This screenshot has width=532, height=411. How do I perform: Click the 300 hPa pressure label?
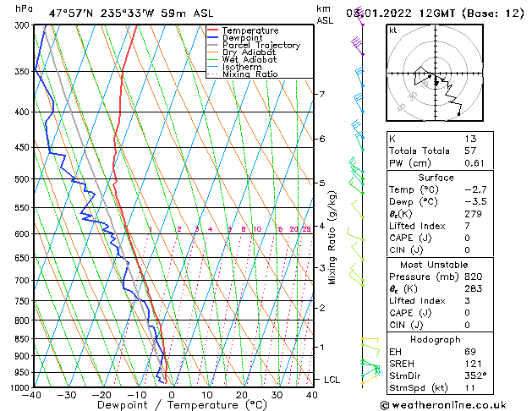(x=24, y=25)
